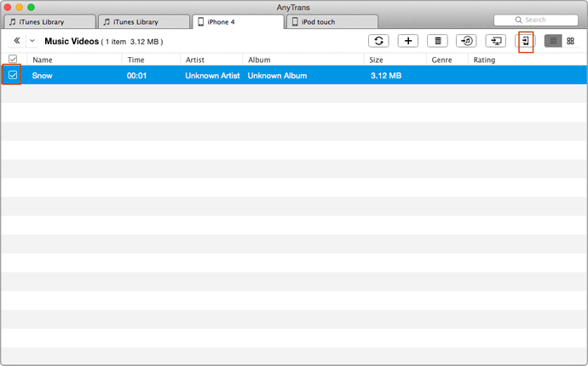This screenshot has height=366, width=588.
Task: Switch to the iPod touch tab
Action: 332,22
